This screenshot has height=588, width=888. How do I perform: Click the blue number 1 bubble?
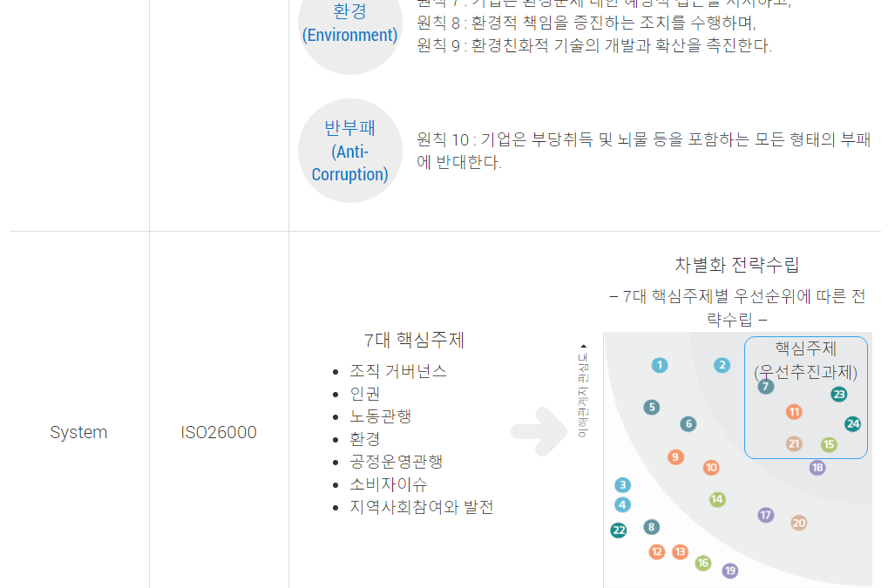coord(659,365)
